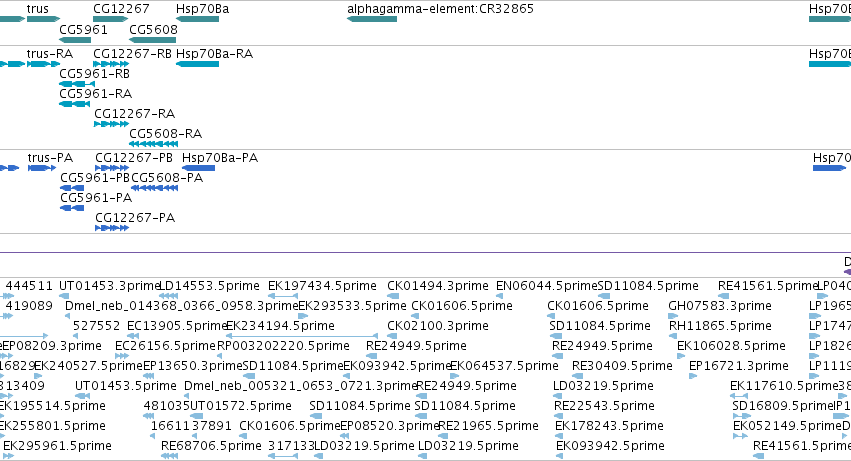Open EST UT01453.5prime
This screenshot has height=461, width=851.
(x=126, y=387)
